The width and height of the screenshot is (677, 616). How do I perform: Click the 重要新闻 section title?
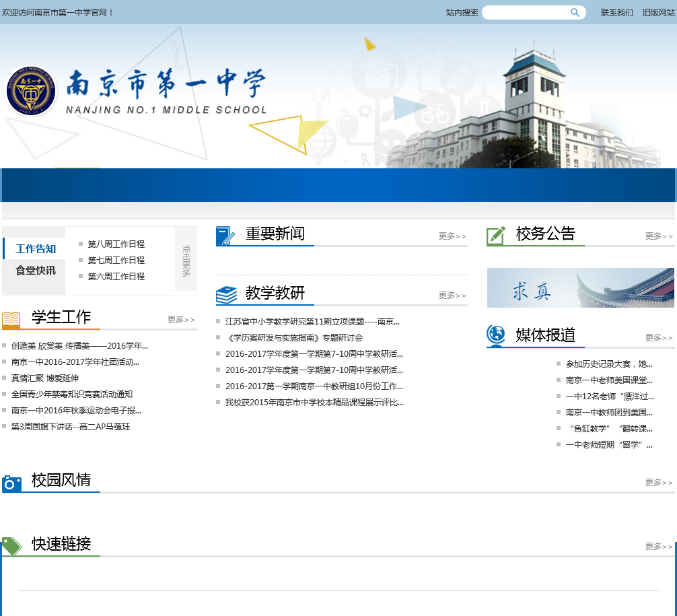(275, 234)
